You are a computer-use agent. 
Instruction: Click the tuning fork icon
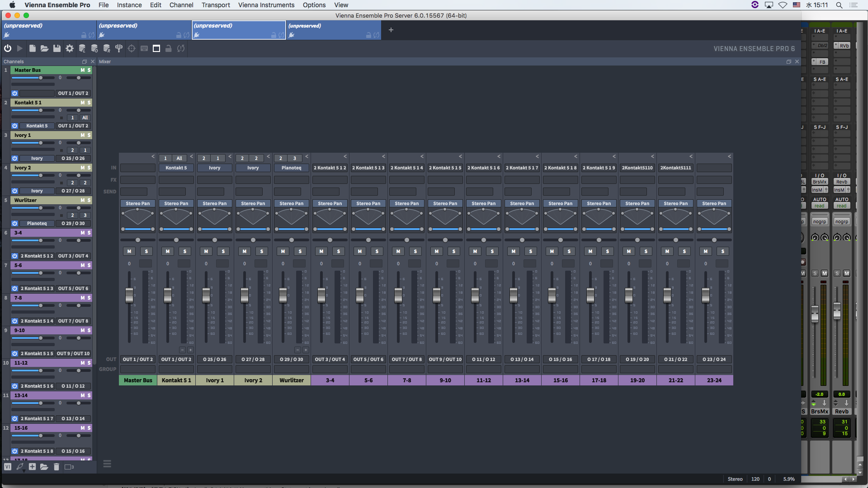pos(119,48)
